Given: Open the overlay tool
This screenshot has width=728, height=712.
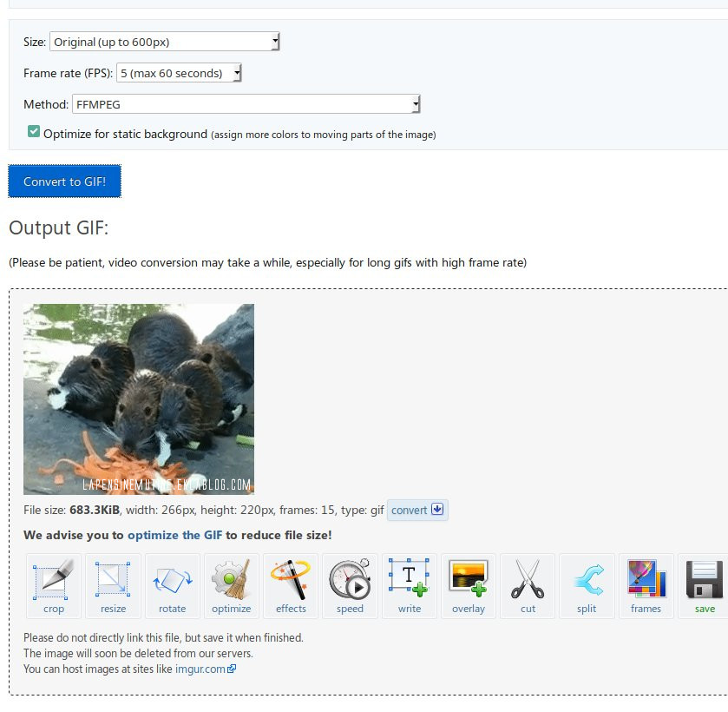Looking at the screenshot, I should pyautogui.click(x=469, y=585).
